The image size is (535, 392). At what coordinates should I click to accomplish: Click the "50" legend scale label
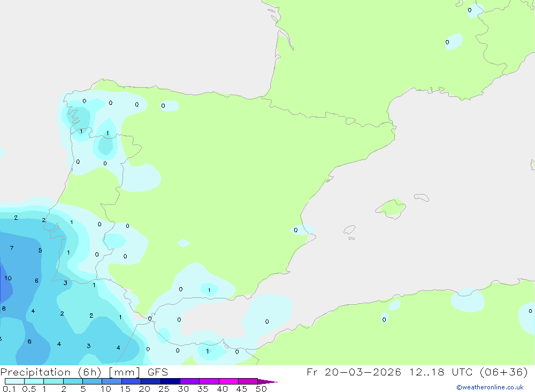pyautogui.click(x=262, y=389)
